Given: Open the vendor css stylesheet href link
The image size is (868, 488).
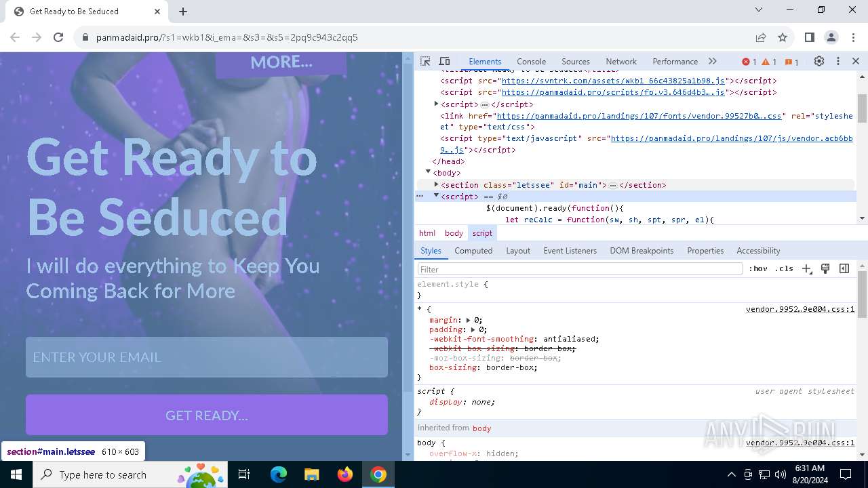Looking at the screenshot, I should click(639, 116).
